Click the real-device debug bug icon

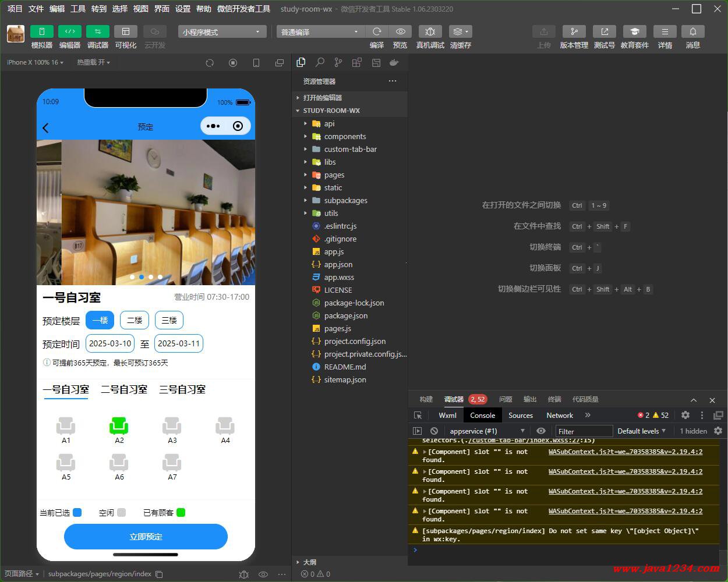pyautogui.click(x=430, y=31)
